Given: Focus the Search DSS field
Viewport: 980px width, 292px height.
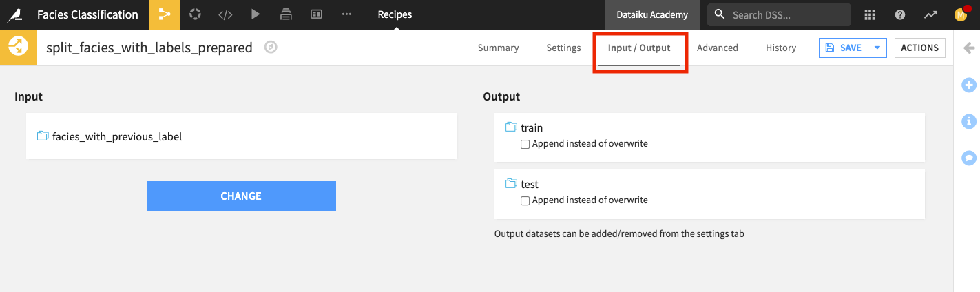Looking at the screenshot, I should [x=780, y=14].
